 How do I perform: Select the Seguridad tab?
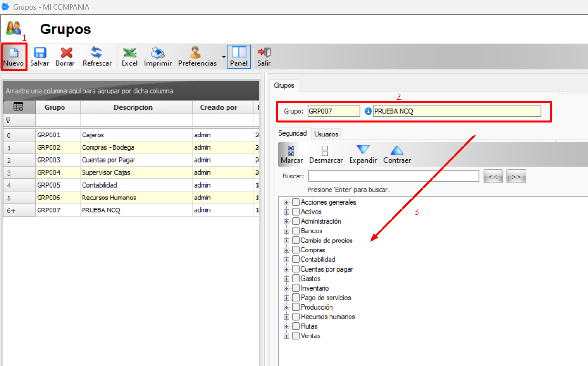tap(292, 134)
